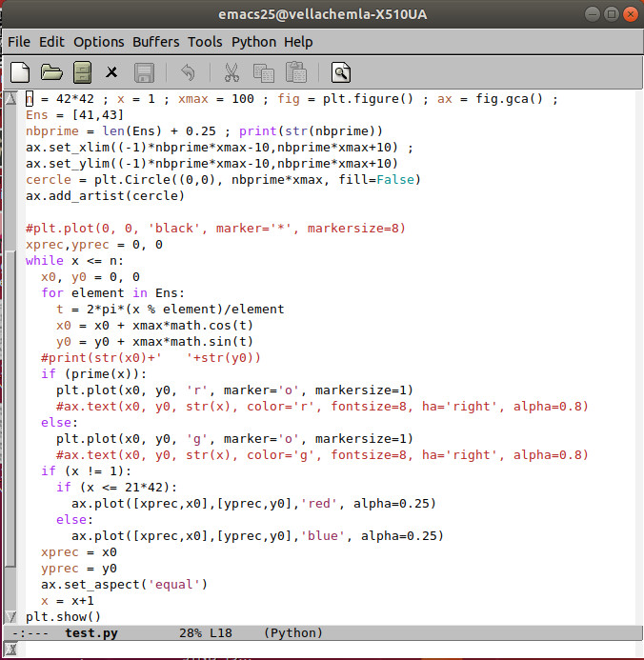The height and width of the screenshot is (660, 644).
Task: Copy selection with the toolbar copy icon
Action: click(263, 71)
